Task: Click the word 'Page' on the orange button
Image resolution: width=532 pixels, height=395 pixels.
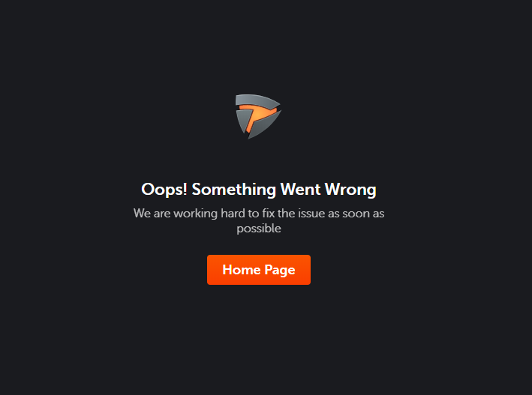Action: coord(280,271)
